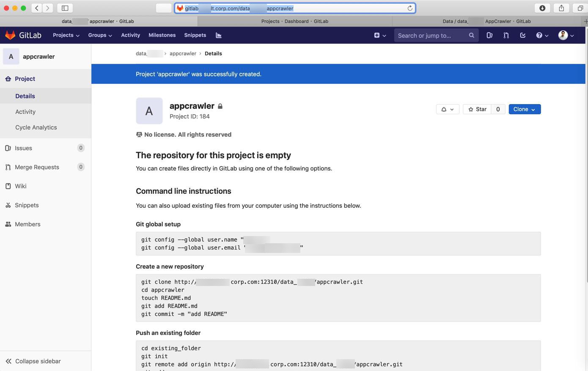Open Snippets in top navigation bar
This screenshot has width=588, height=371.
(195, 36)
